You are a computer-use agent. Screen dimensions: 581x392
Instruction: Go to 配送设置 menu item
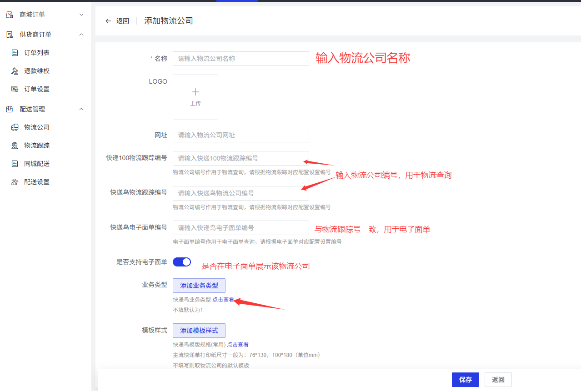coord(37,182)
